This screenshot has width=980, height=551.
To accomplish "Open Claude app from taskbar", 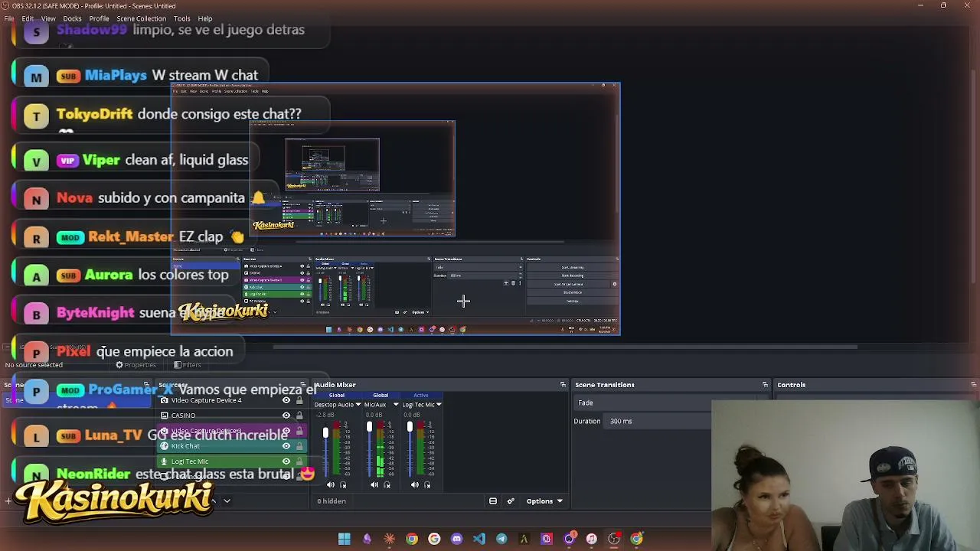I will 390,539.
